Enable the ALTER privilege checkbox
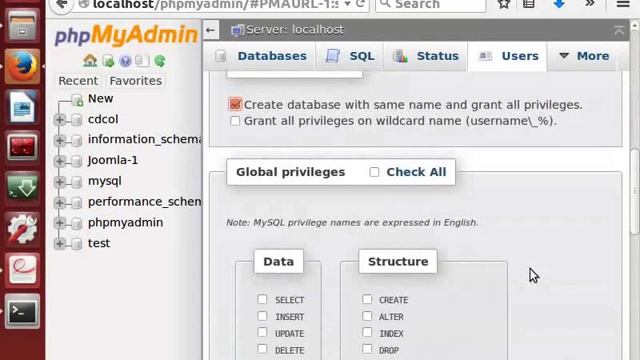Image resolution: width=640 pixels, height=360 pixels. click(x=367, y=316)
